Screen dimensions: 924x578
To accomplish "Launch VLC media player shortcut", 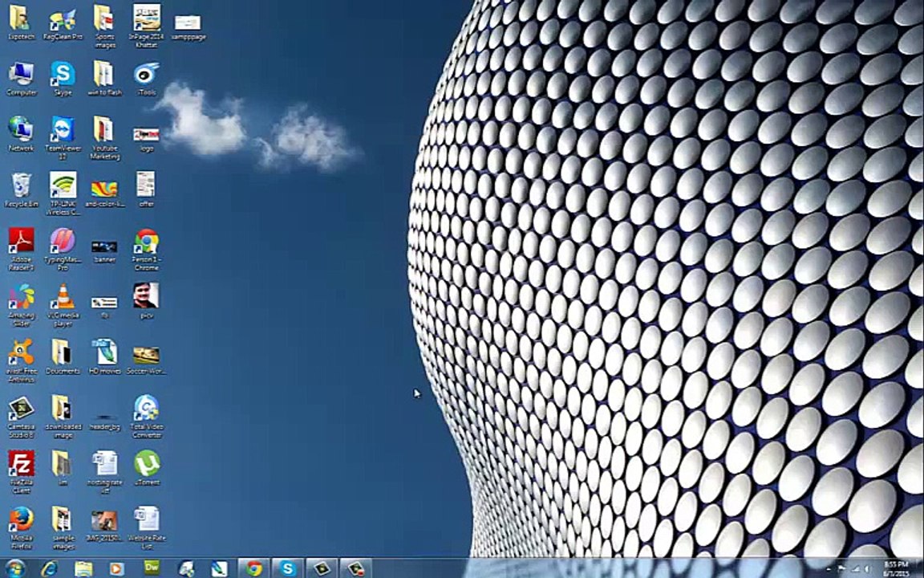I will [x=63, y=306].
